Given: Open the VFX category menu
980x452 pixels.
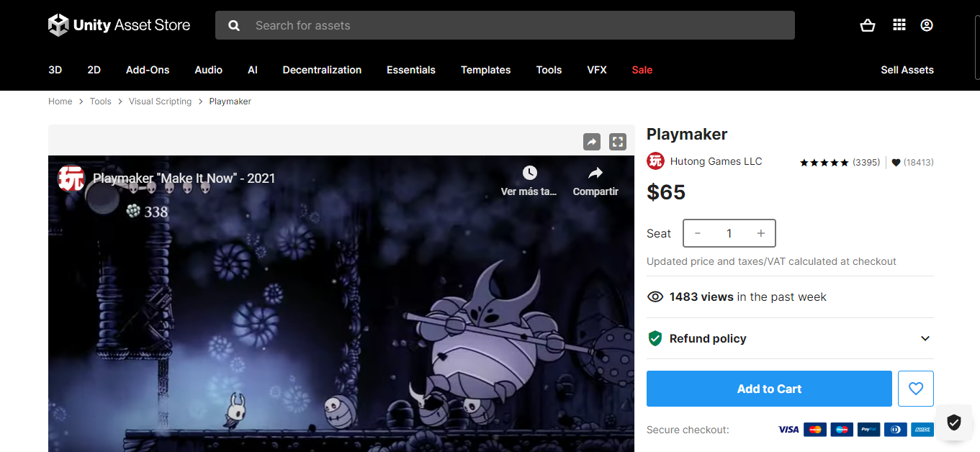Looking at the screenshot, I should click(597, 70).
